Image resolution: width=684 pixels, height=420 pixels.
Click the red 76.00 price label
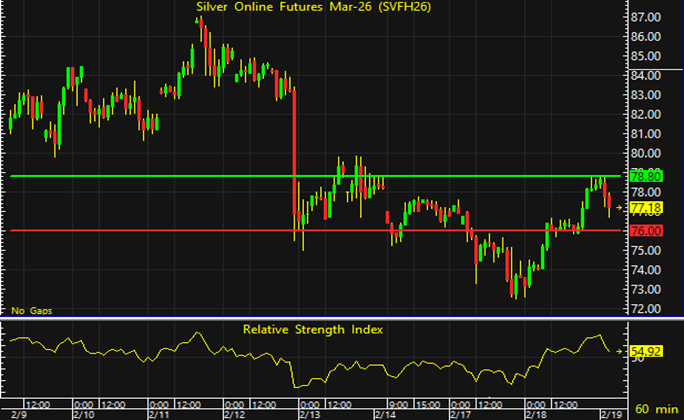644,231
